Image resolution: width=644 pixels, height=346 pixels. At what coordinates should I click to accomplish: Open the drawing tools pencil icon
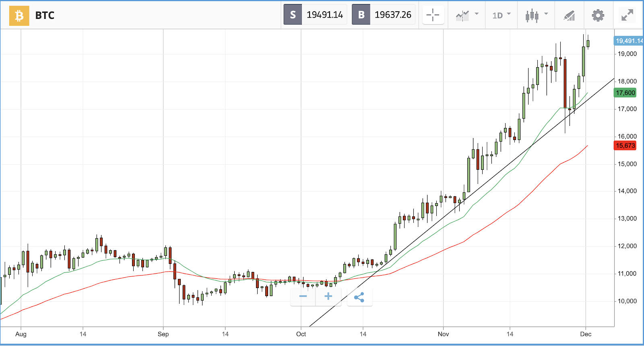click(x=569, y=16)
